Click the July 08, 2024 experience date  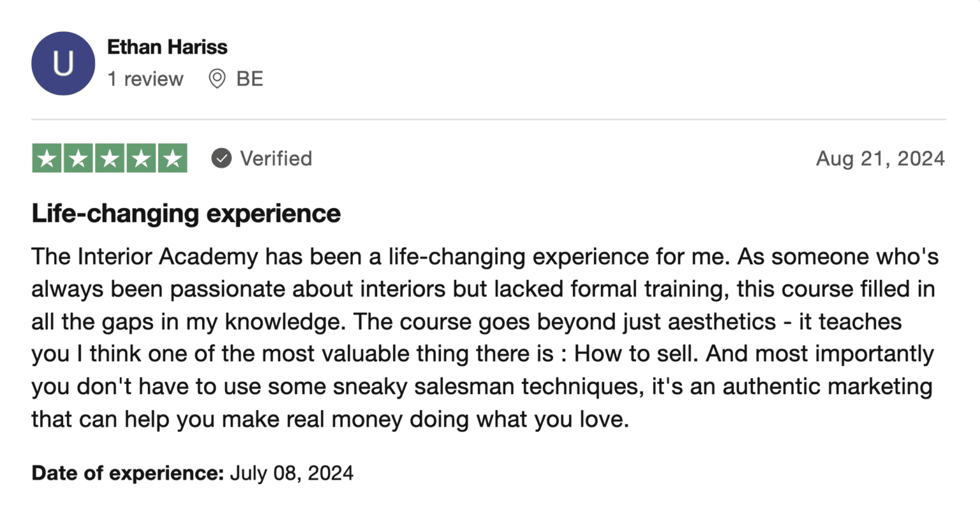pos(292,473)
